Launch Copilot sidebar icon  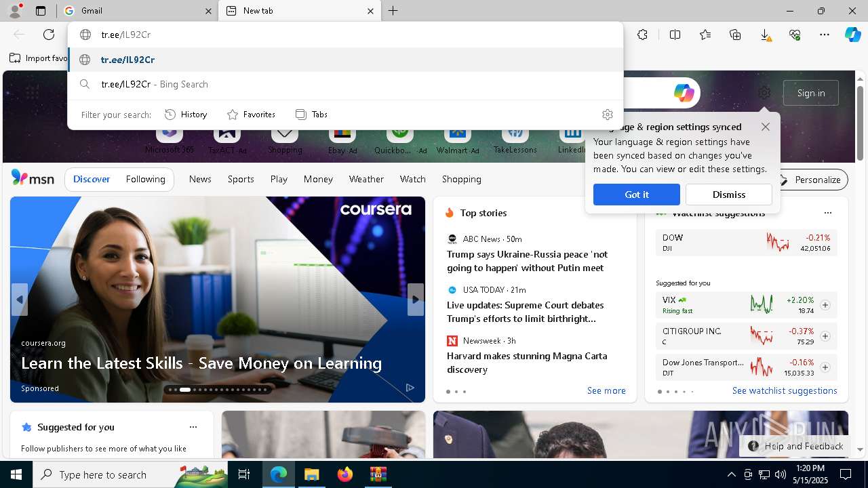pyautogui.click(x=853, y=35)
